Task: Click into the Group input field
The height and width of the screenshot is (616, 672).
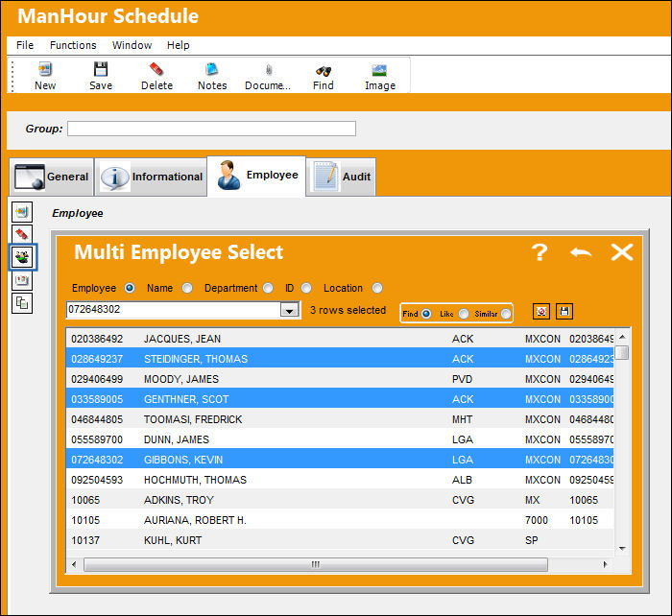Action: [211, 129]
